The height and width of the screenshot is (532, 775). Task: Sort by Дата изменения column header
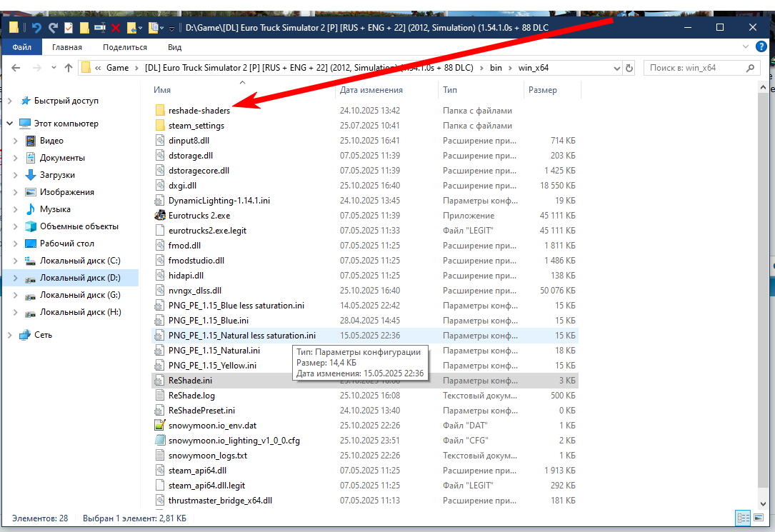tap(371, 90)
